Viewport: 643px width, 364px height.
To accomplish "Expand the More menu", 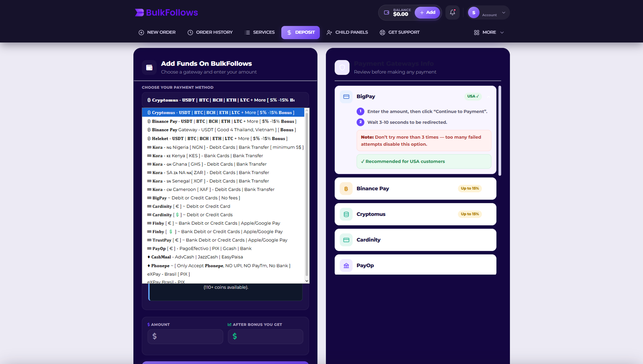I will tap(489, 32).
